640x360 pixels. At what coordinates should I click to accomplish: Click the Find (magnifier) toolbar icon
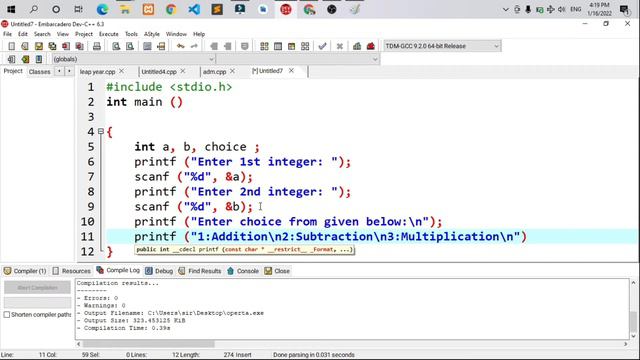tap(116, 46)
